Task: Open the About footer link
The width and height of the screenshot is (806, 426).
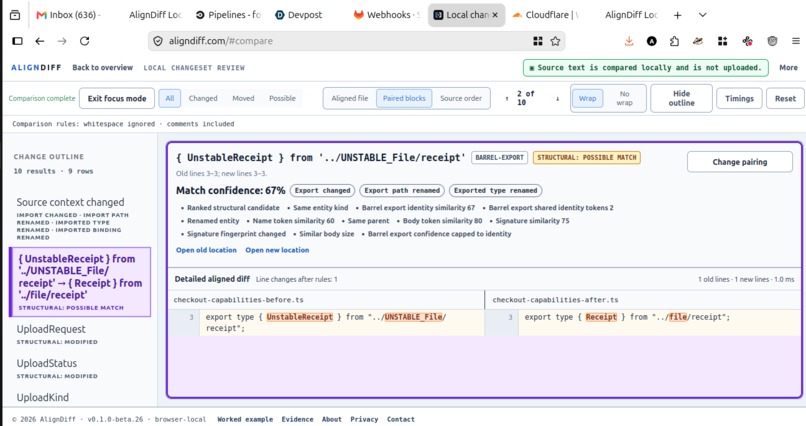Action: (332, 419)
